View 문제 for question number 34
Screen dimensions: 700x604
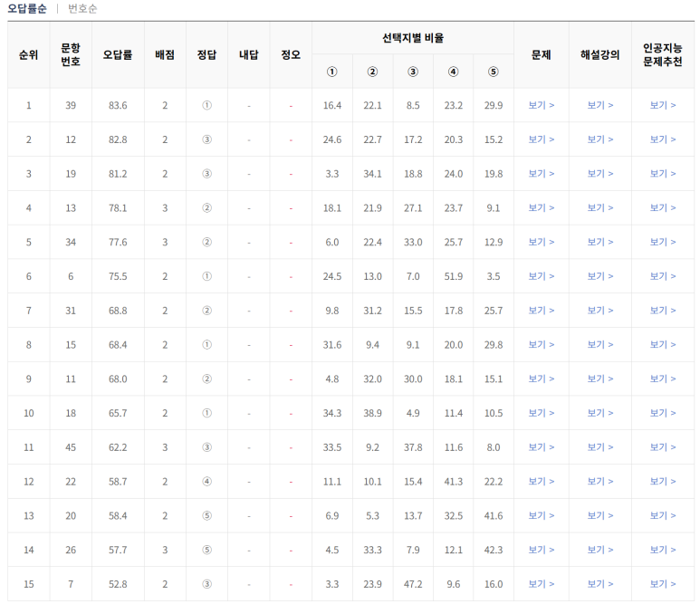[541, 243]
